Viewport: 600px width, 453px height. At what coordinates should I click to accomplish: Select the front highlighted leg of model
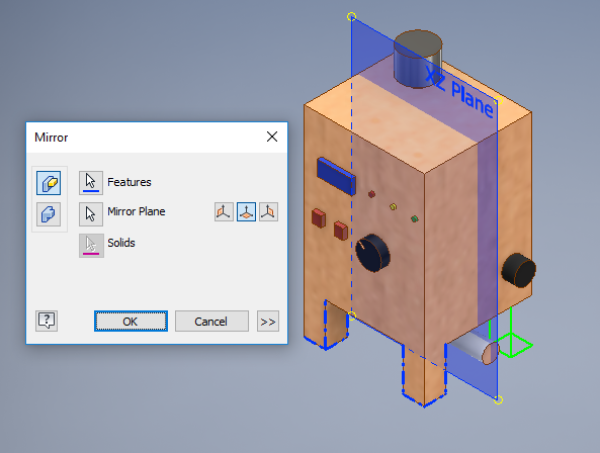(x=424, y=375)
